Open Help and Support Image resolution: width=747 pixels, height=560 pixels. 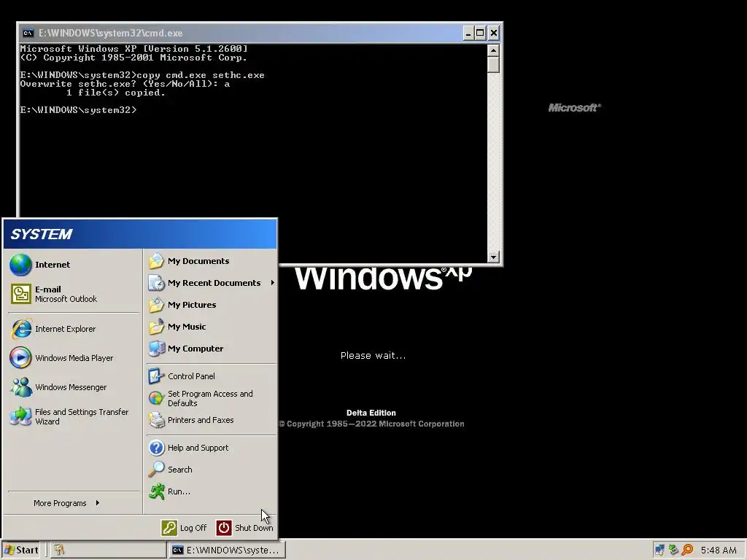click(x=212, y=448)
